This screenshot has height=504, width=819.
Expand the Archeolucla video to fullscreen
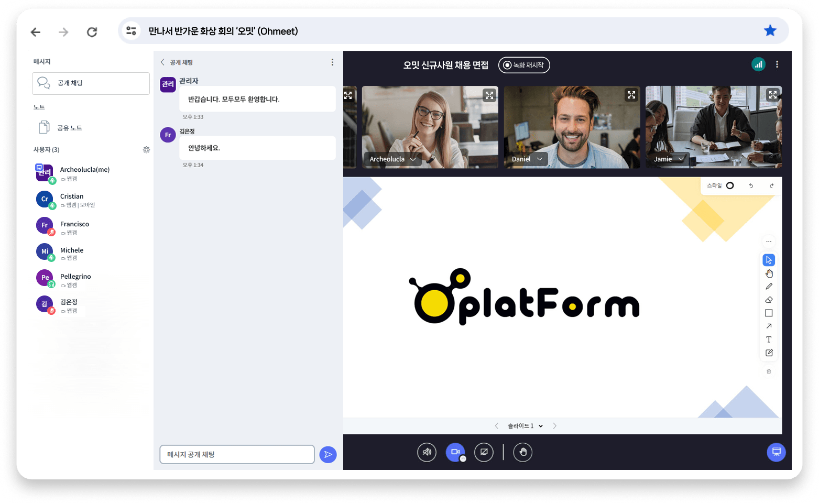[489, 95]
